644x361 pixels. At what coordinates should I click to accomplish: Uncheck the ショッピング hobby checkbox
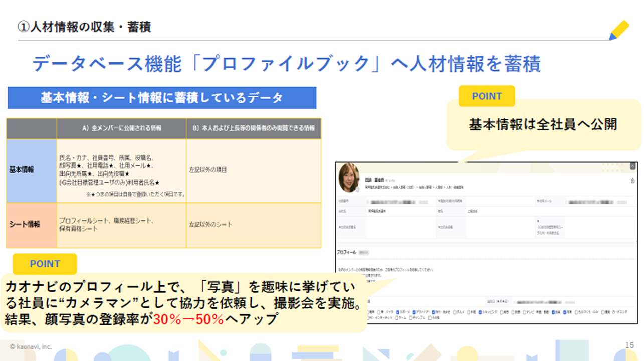tap(481, 311)
